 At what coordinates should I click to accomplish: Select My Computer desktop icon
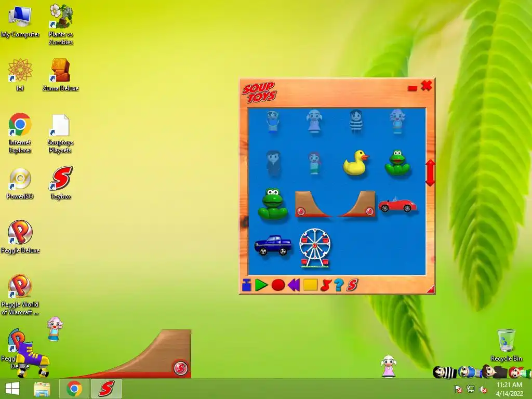[20, 21]
